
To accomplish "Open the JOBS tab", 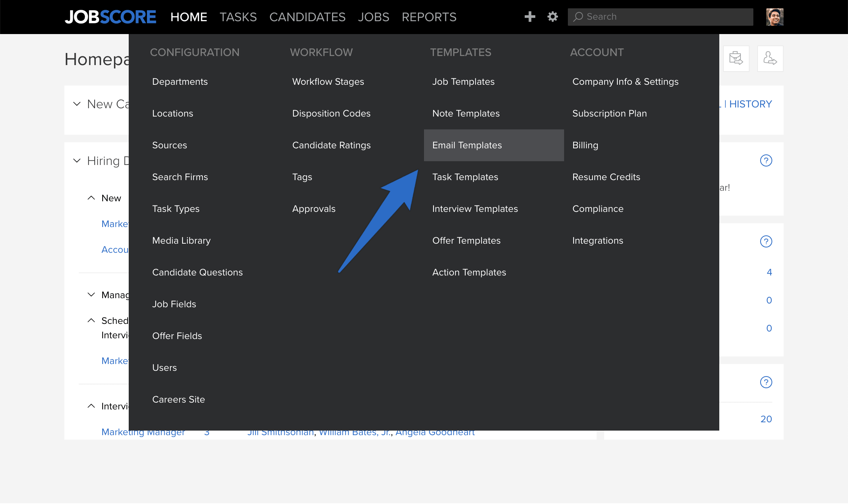I will pyautogui.click(x=374, y=17).
